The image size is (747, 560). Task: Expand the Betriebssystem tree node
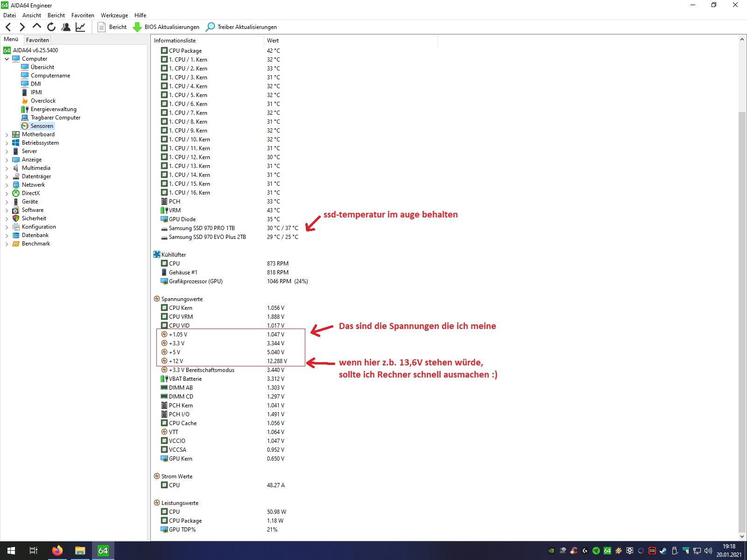7,143
